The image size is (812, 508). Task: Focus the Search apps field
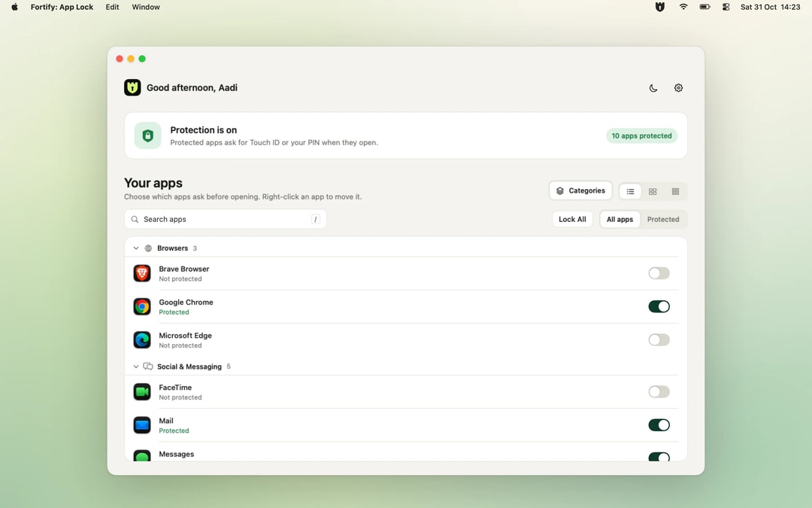(x=226, y=219)
